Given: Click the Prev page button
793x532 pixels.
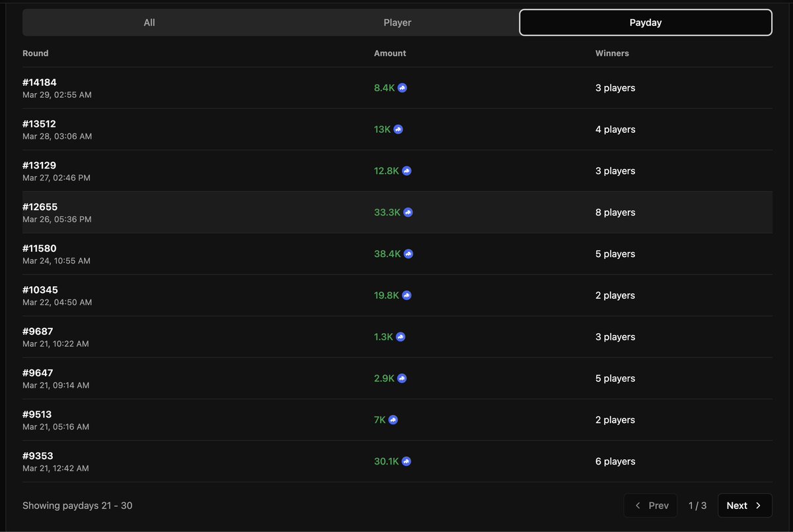Looking at the screenshot, I should tap(651, 506).
